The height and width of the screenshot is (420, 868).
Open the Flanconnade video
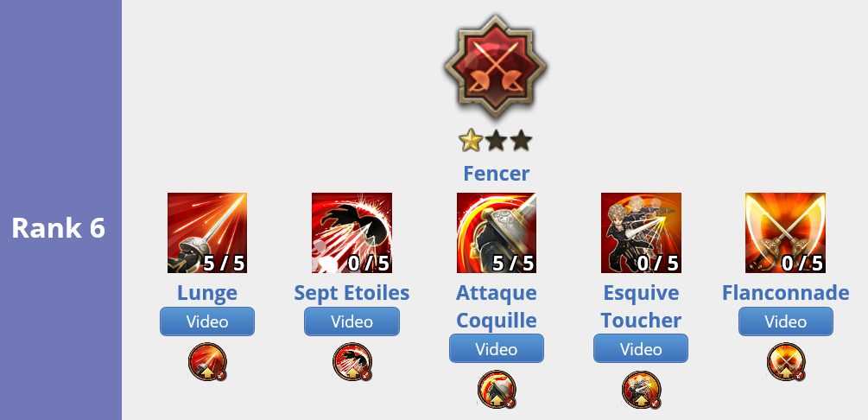[x=785, y=321]
